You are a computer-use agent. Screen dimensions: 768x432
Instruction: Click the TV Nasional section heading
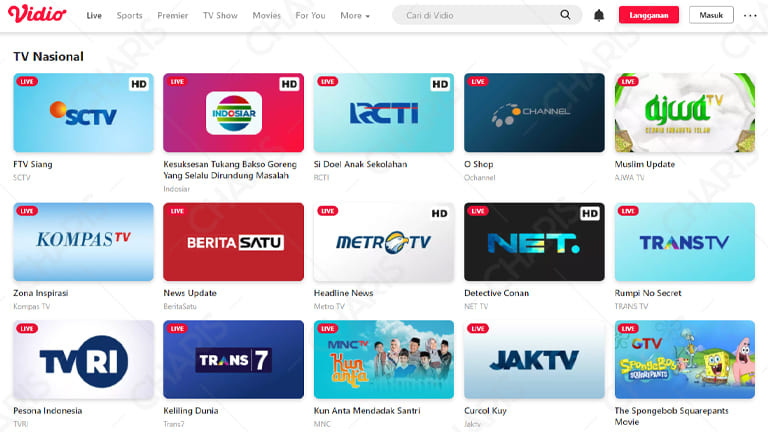pos(48,56)
